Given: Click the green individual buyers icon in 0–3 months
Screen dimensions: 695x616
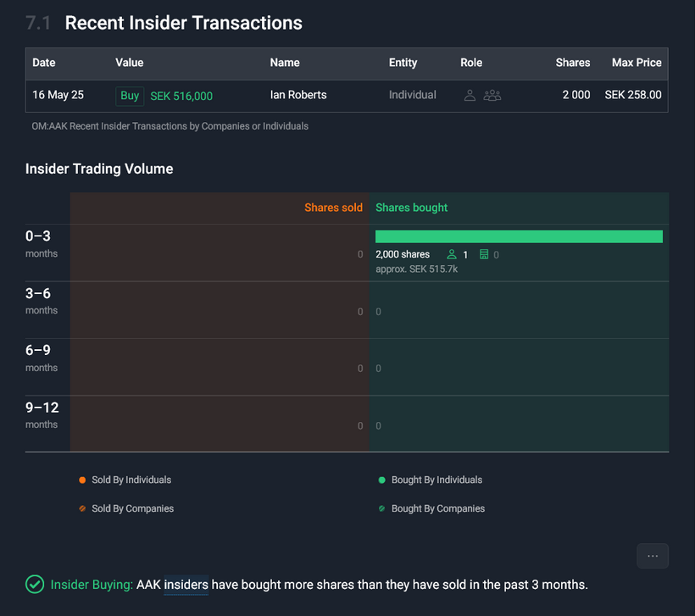Looking at the screenshot, I should click(x=452, y=254).
